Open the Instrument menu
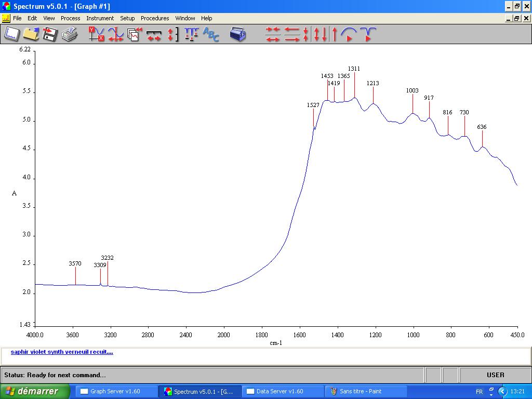 [x=100, y=18]
